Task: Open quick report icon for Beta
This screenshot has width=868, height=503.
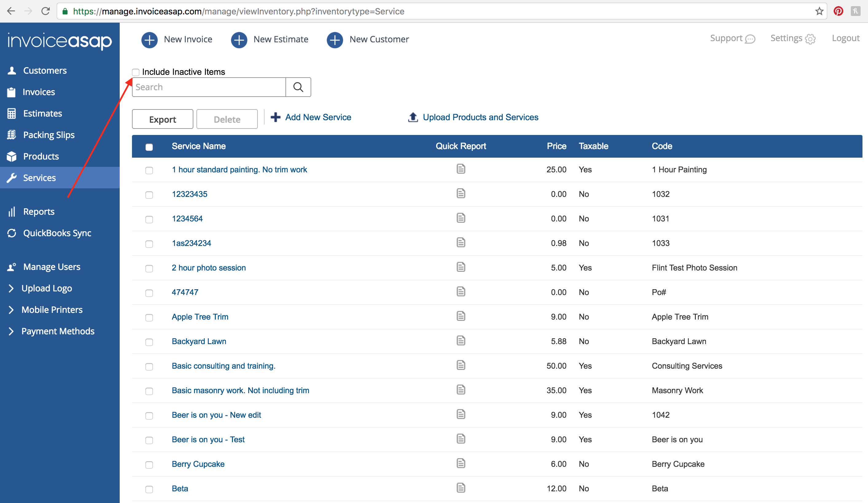Action: (x=461, y=487)
